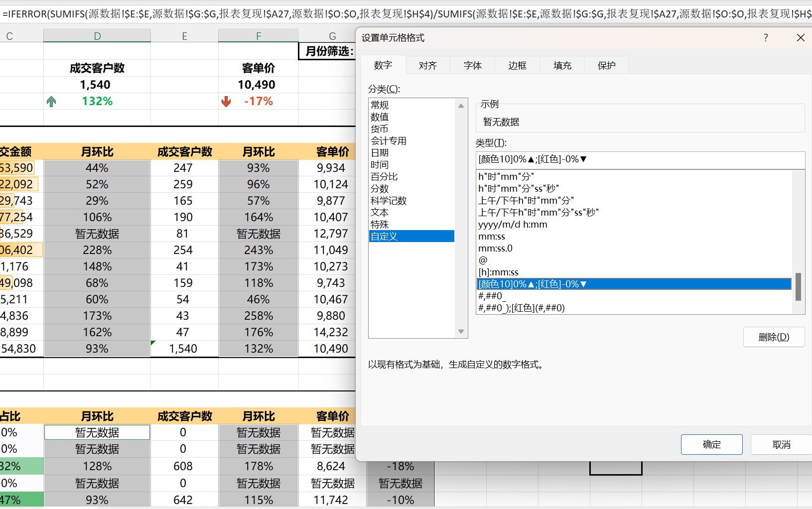Select 百分比 in the category list
The width and height of the screenshot is (812, 509).
point(384,176)
